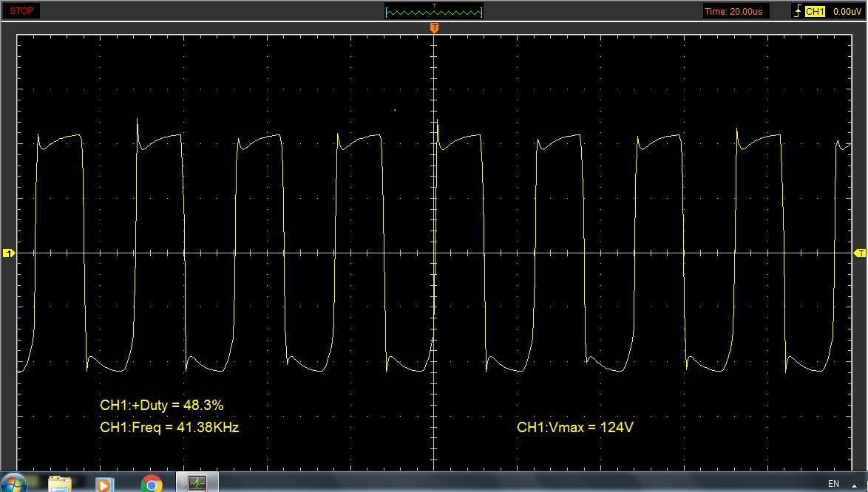Select the yellow CH1 trigger source label

point(815,11)
